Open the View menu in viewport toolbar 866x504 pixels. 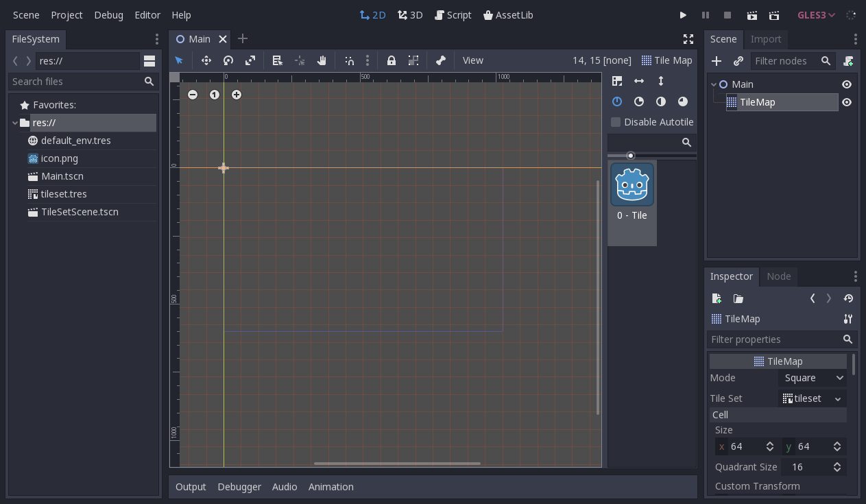tap(473, 60)
